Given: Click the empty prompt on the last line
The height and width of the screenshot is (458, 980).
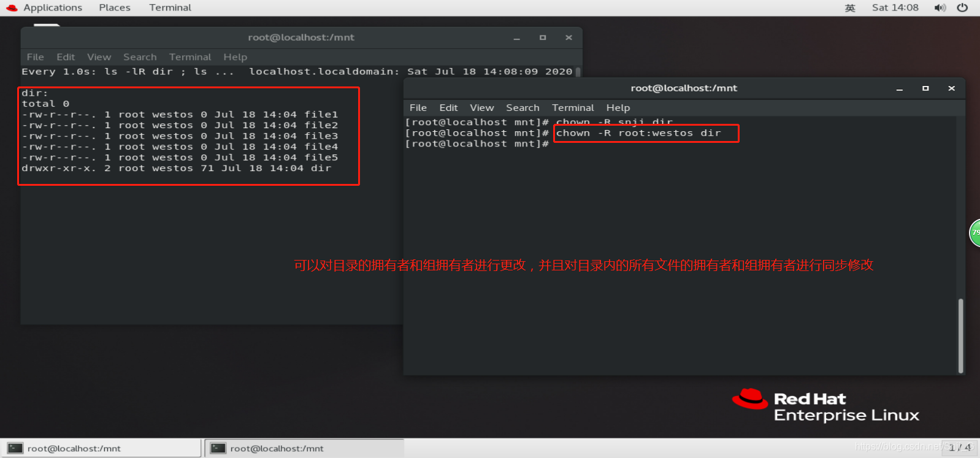Looking at the screenshot, I should click(477, 144).
